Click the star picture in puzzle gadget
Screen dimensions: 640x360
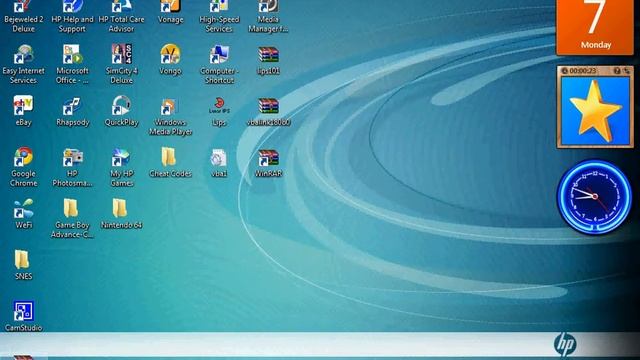pos(595,111)
